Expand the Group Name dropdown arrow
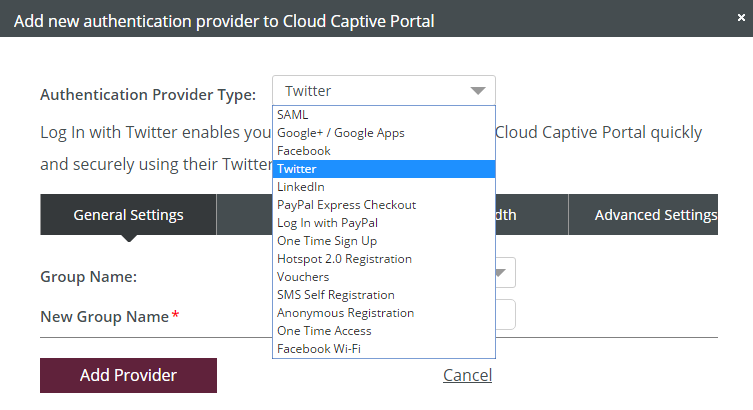 [501, 273]
